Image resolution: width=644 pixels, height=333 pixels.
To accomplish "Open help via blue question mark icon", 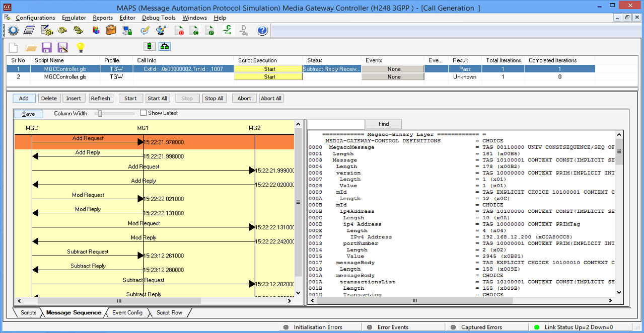I will 262,30.
